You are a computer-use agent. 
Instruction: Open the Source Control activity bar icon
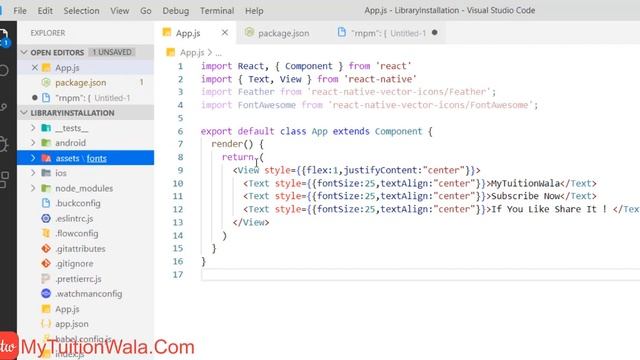(3, 107)
